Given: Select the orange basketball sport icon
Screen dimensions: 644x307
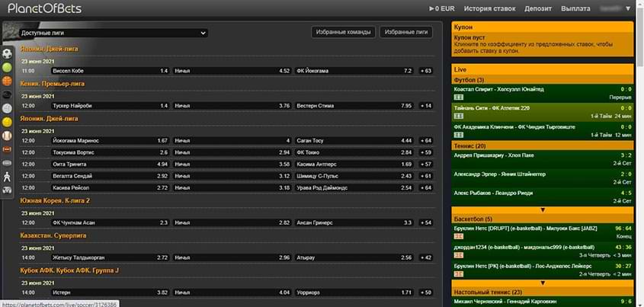Looking at the screenshot, I should coord(7,82).
